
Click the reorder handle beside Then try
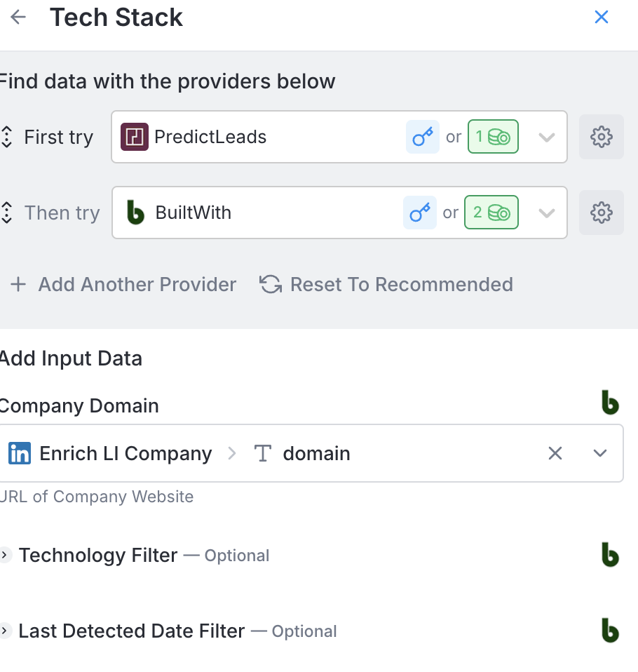(7, 213)
